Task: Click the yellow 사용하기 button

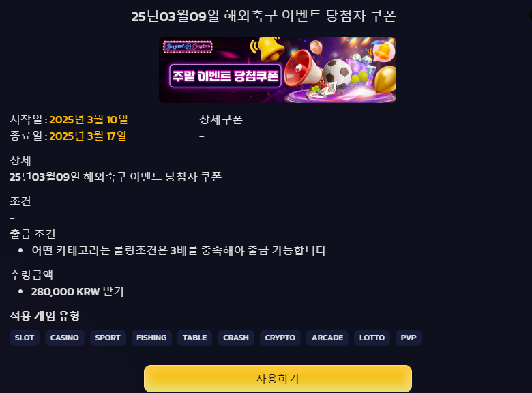Action: pyautogui.click(x=278, y=379)
